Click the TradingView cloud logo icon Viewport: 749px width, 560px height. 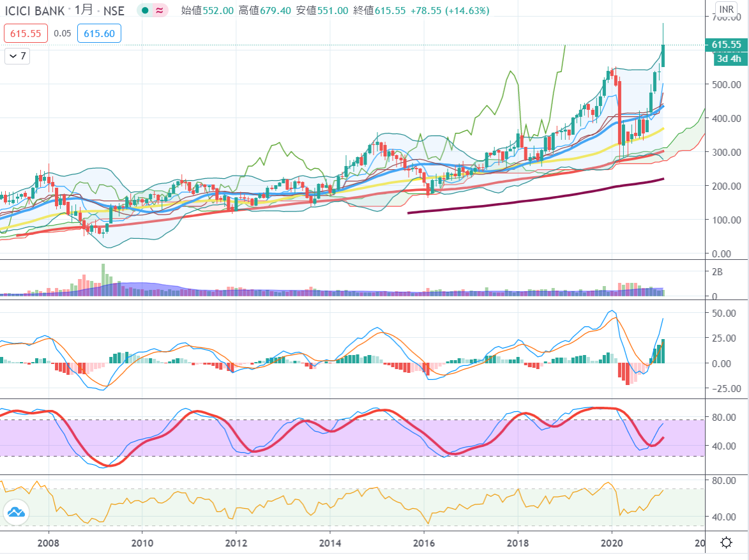click(16, 512)
